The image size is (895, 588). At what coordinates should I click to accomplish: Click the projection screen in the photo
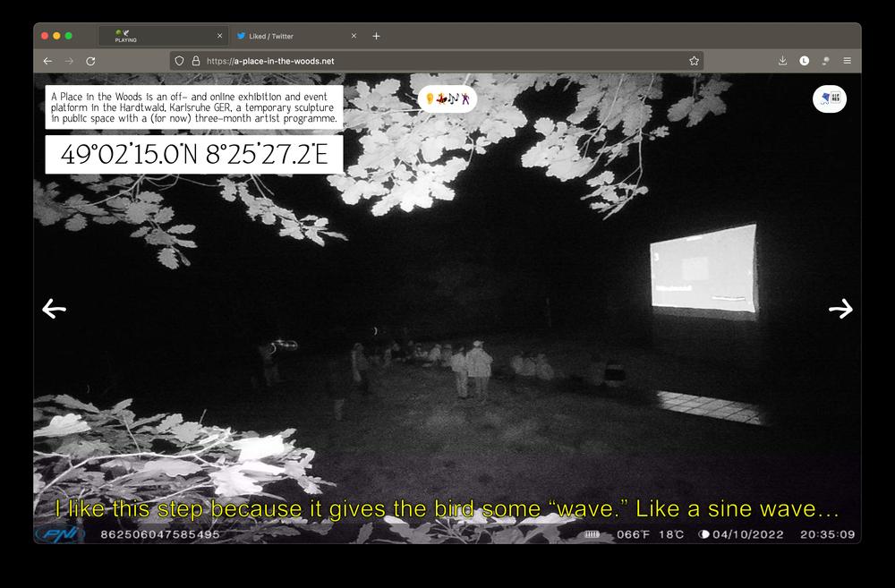(703, 269)
